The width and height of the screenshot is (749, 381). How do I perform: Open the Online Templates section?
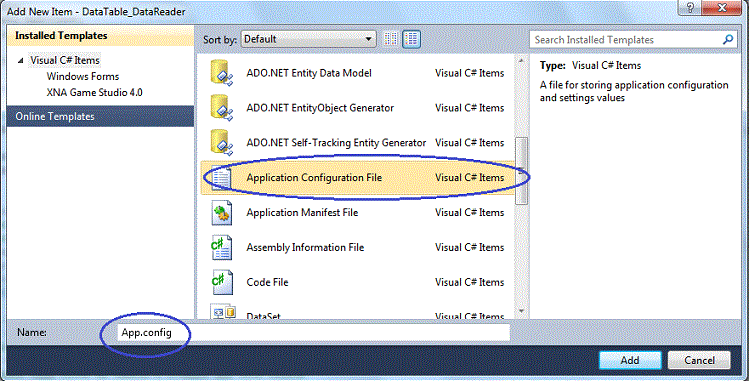point(100,116)
